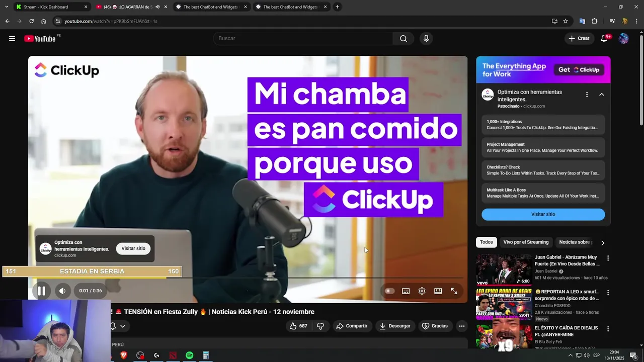Open Logitech G HUB from taskbar
644x362 pixels.
(x=156, y=355)
